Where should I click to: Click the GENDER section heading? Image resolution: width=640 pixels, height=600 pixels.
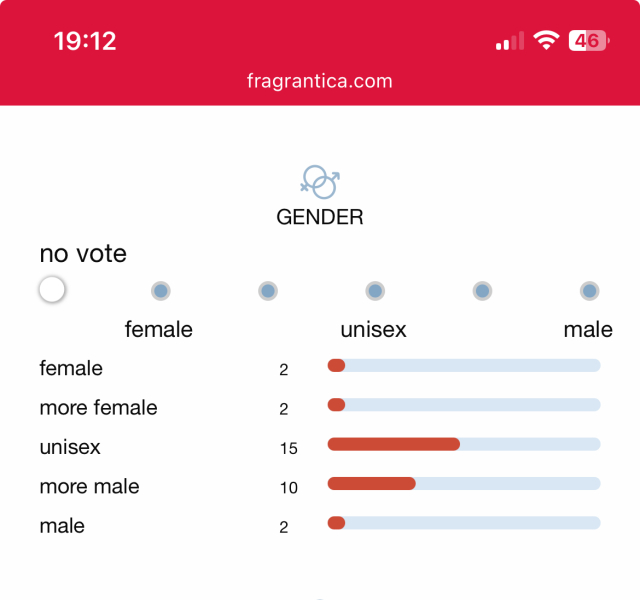[x=320, y=216]
